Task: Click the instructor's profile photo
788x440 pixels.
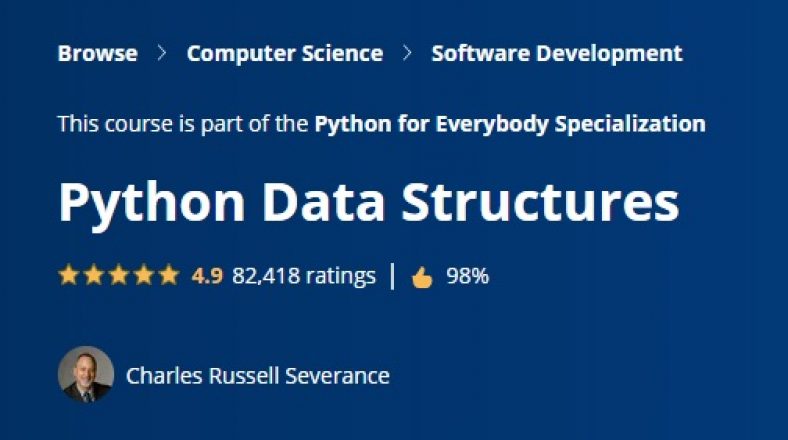Action: click(86, 375)
